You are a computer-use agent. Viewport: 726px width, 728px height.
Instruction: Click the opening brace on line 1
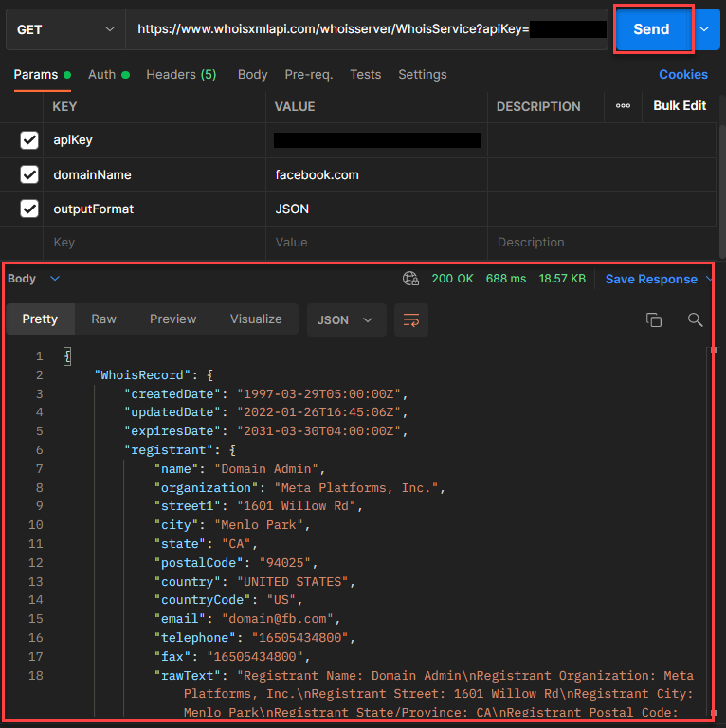click(x=67, y=356)
